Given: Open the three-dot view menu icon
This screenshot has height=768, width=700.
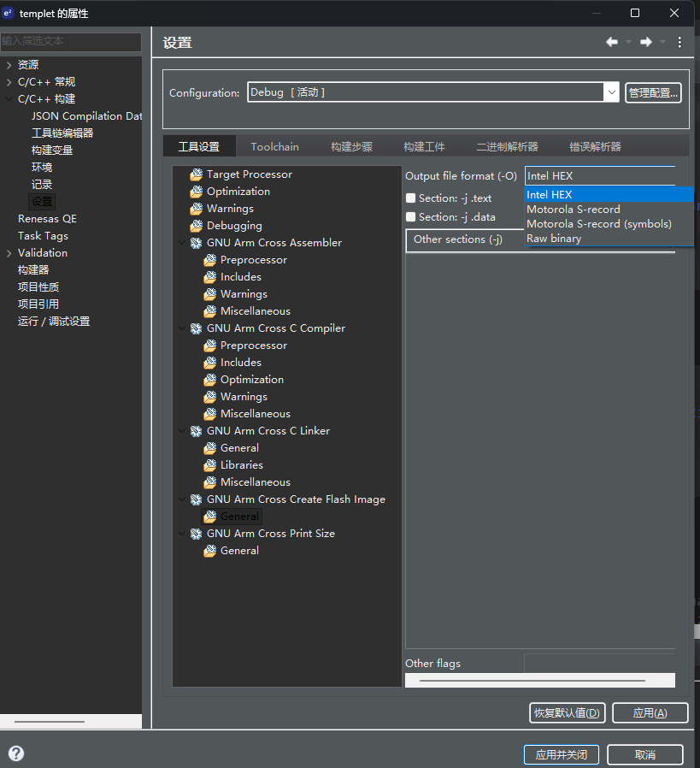Looking at the screenshot, I should pyautogui.click(x=679, y=42).
